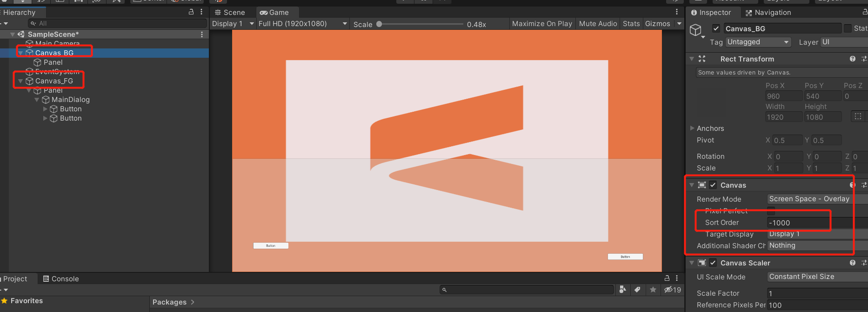Lock the Project panel with padlock icon
Viewport: 868px width, 312px height.
click(x=667, y=278)
